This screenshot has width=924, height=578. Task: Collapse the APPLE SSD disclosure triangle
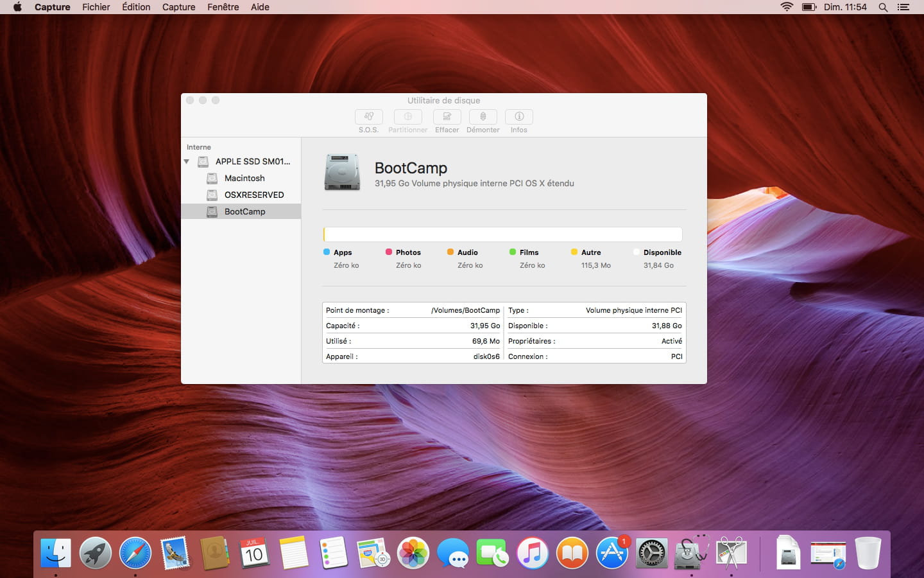(x=187, y=162)
